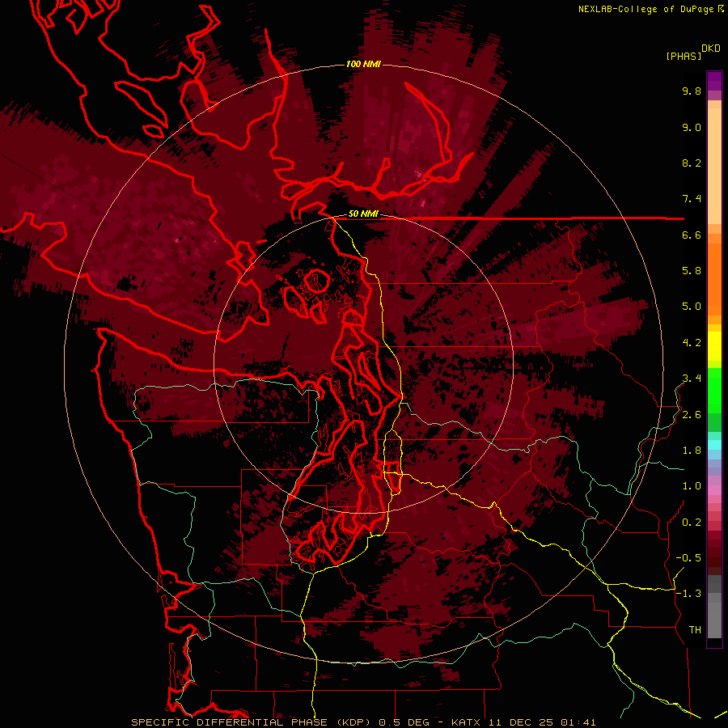Click the DKD [PHAS] legend heading

coord(693,53)
